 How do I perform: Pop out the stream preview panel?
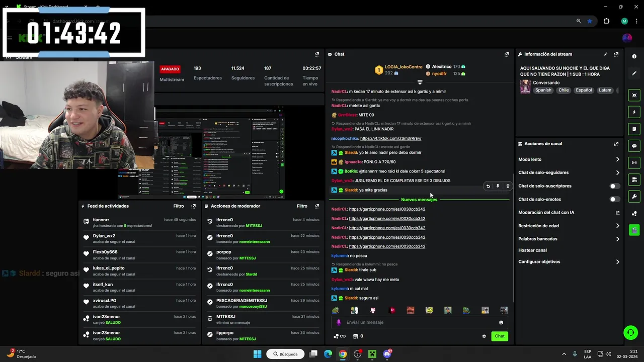[316, 54]
